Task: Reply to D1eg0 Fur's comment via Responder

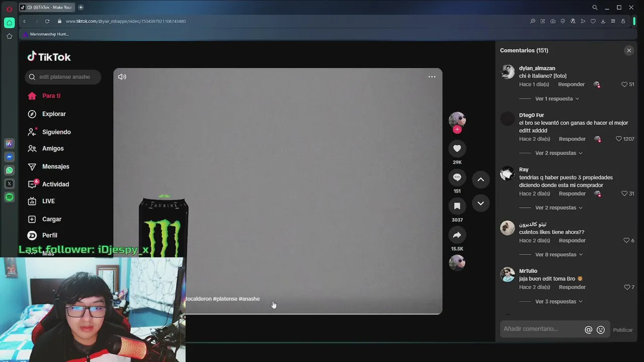Action: pyautogui.click(x=572, y=139)
